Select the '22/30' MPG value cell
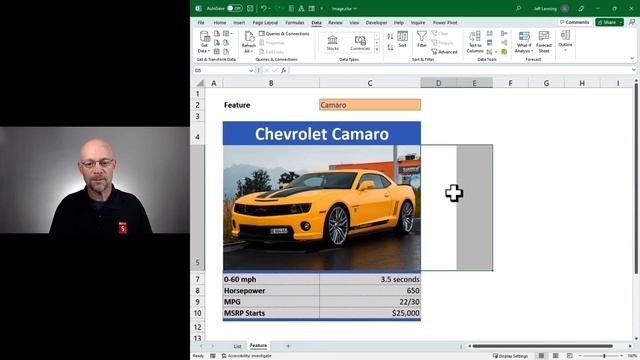 pos(370,302)
